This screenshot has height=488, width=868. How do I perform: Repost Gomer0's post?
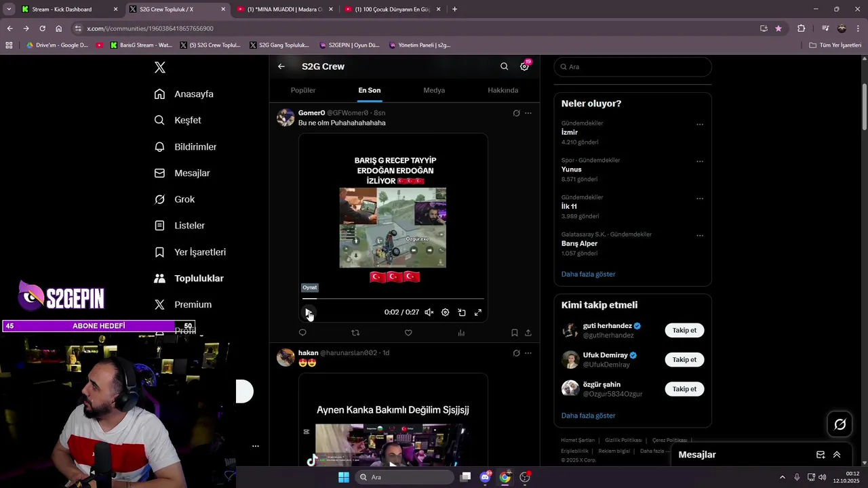(355, 333)
